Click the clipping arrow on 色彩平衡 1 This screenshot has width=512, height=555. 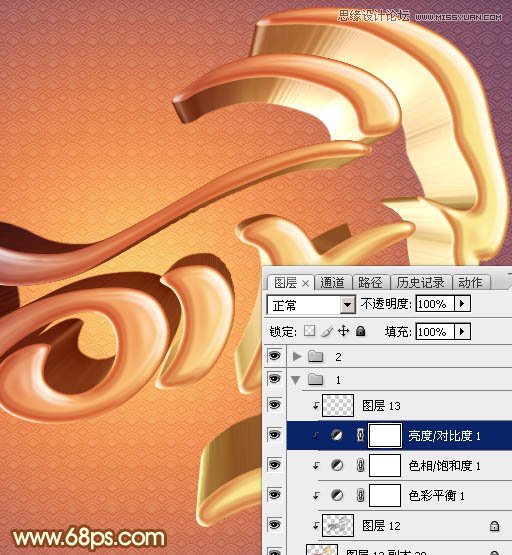[x=316, y=496]
